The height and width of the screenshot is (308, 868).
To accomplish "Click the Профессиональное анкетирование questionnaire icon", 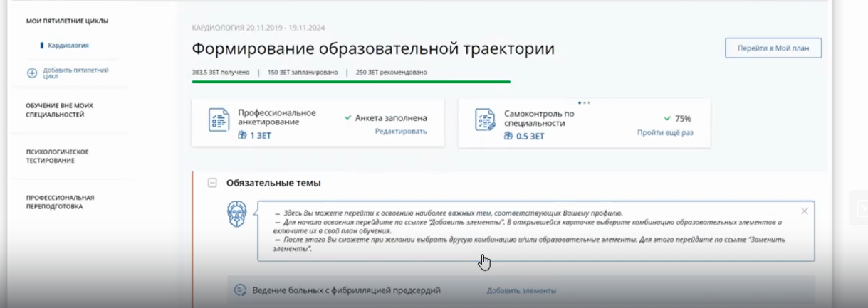I will point(219,120).
